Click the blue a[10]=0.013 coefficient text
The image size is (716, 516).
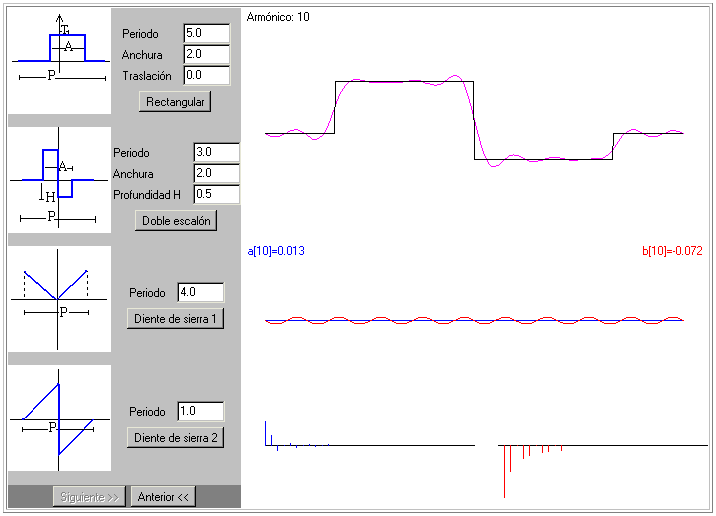point(276,251)
